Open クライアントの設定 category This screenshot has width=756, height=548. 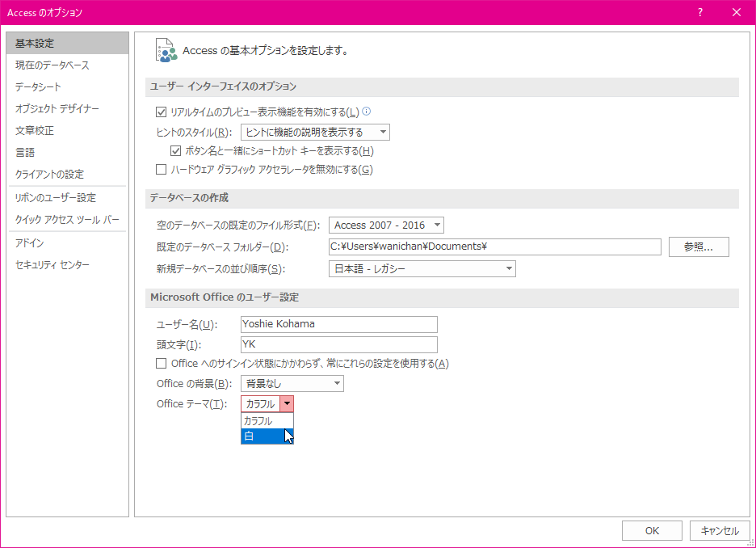coord(68,174)
